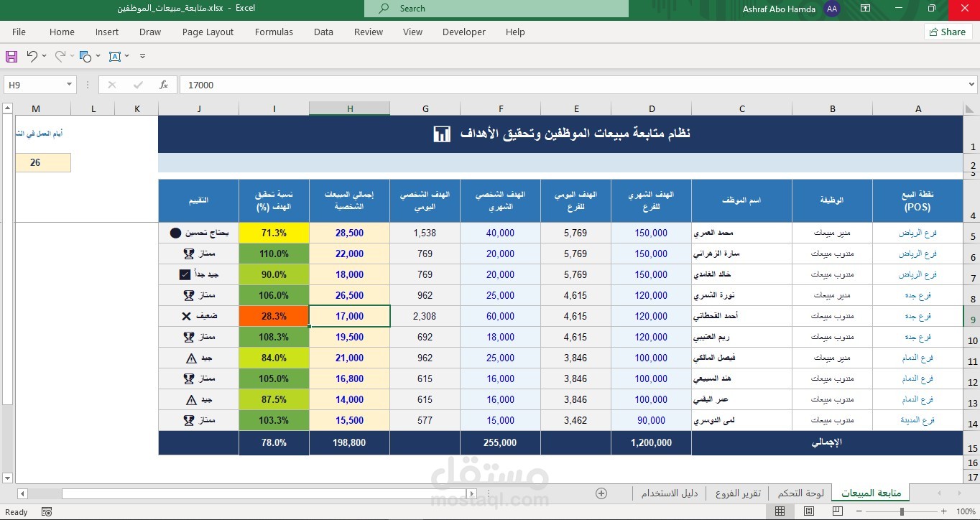Open the macro record icon in status bar
The height and width of the screenshot is (520, 980).
point(45,511)
